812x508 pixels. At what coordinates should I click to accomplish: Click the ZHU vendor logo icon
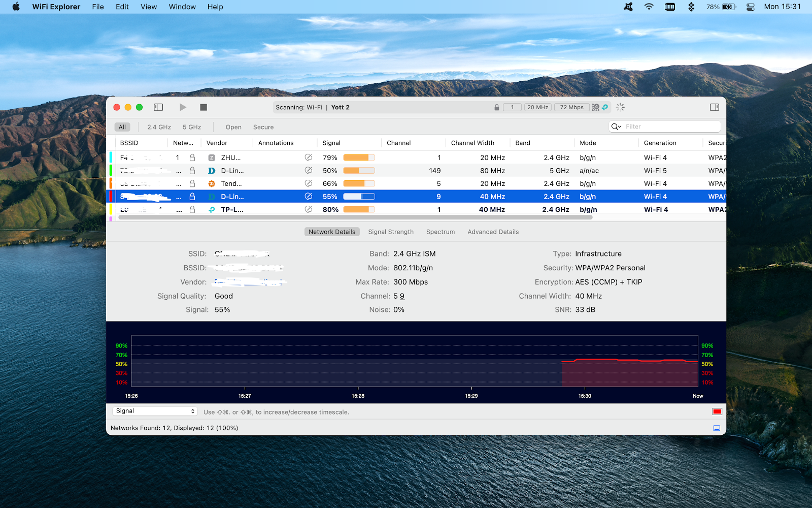pos(212,157)
